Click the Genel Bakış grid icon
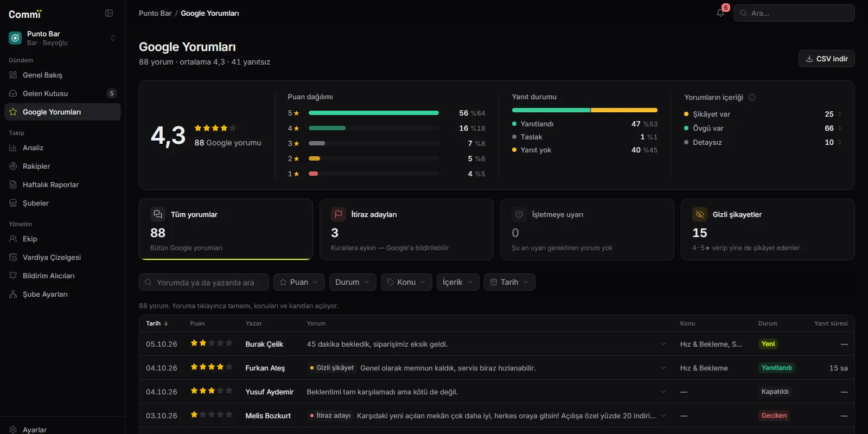This screenshot has height=434, width=868. click(x=13, y=75)
